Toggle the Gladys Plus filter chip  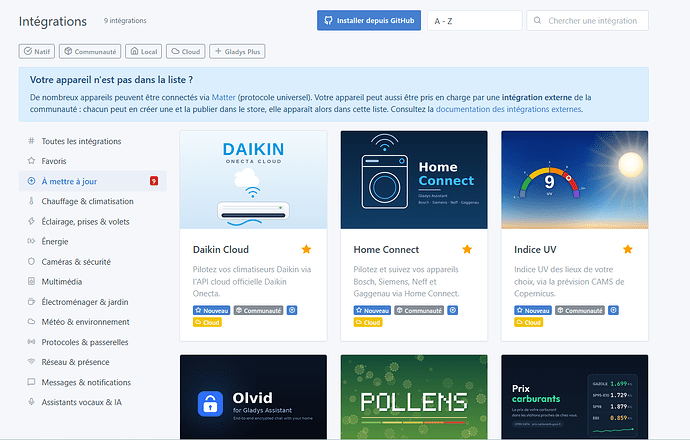(237, 51)
